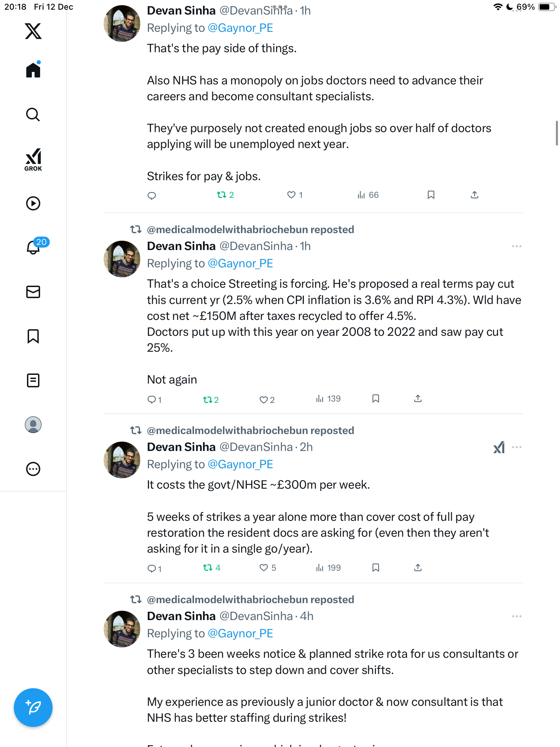Open the profile tab in sidebar
Image resolution: width=560 pixels, height=747 pixels.
coord(33,425)
